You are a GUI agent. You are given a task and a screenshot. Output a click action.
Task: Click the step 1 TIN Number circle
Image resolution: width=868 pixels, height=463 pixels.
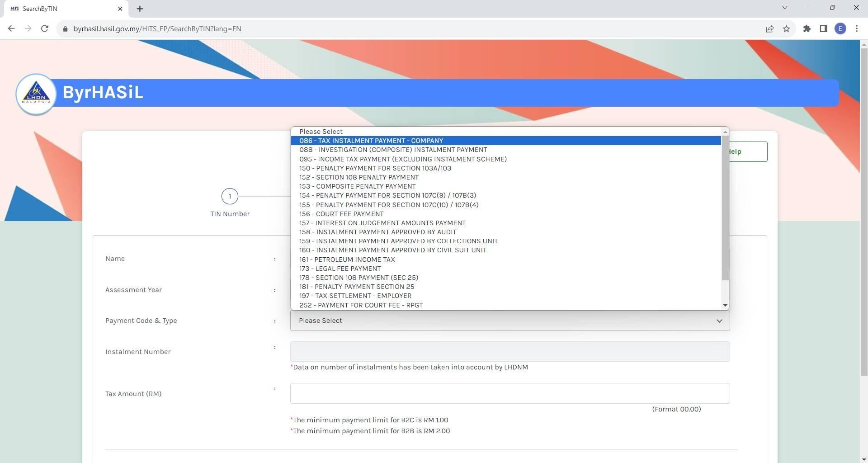pos(230,196)
